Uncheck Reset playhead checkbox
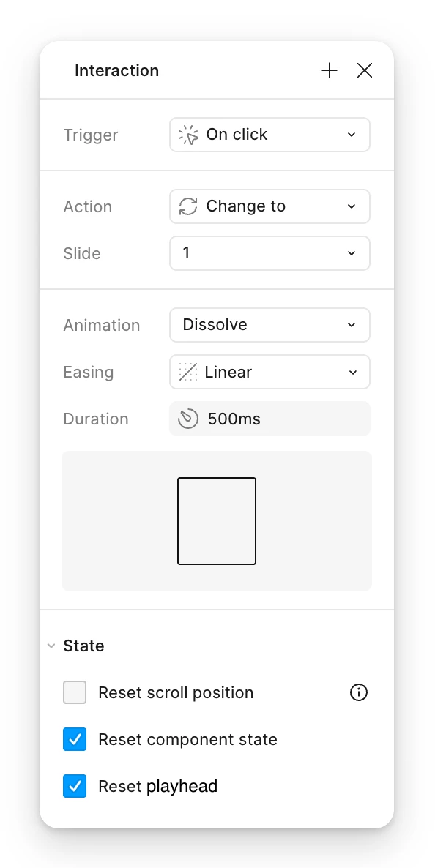435x868 pixels. pyautogui.click(x=75, y=786)
